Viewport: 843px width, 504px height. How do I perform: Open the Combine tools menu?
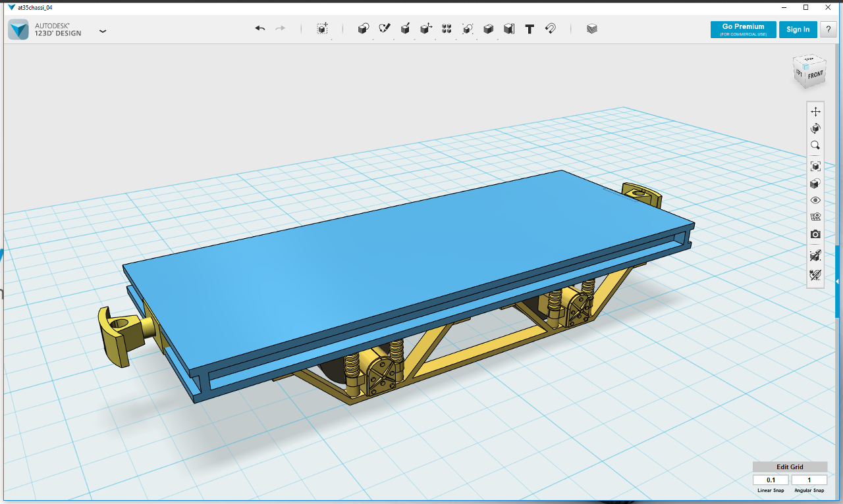[488, 29]
